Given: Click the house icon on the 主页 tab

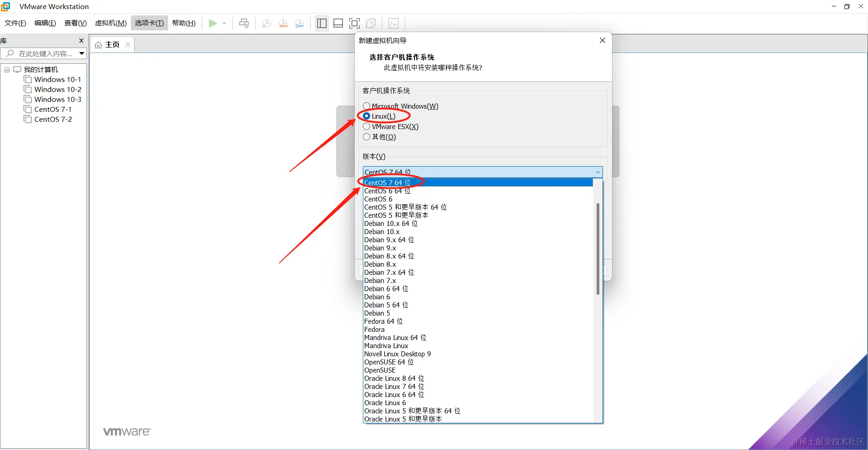Looking at the screenshot, I should (x=98, y=45).
